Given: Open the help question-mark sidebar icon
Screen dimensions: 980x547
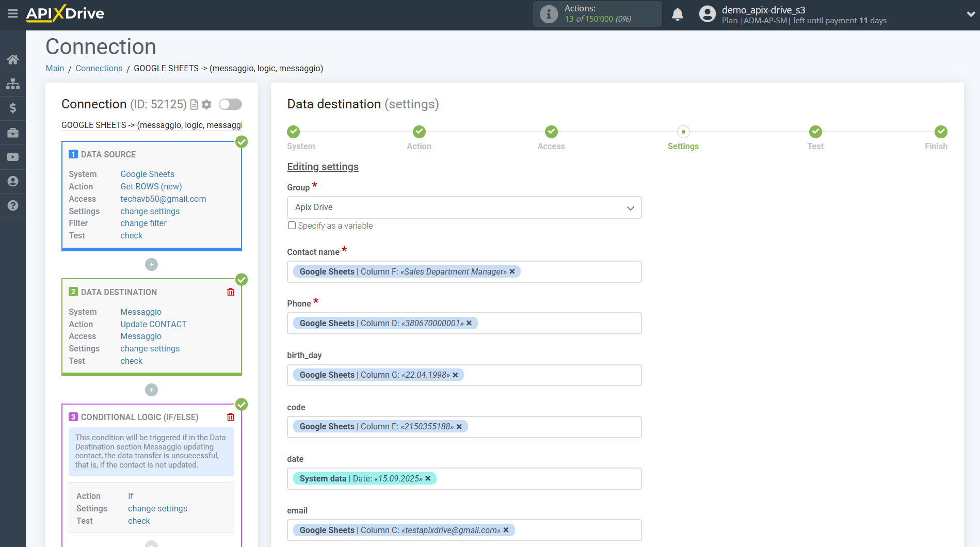Looking at the screenshot, I should 13,205.
